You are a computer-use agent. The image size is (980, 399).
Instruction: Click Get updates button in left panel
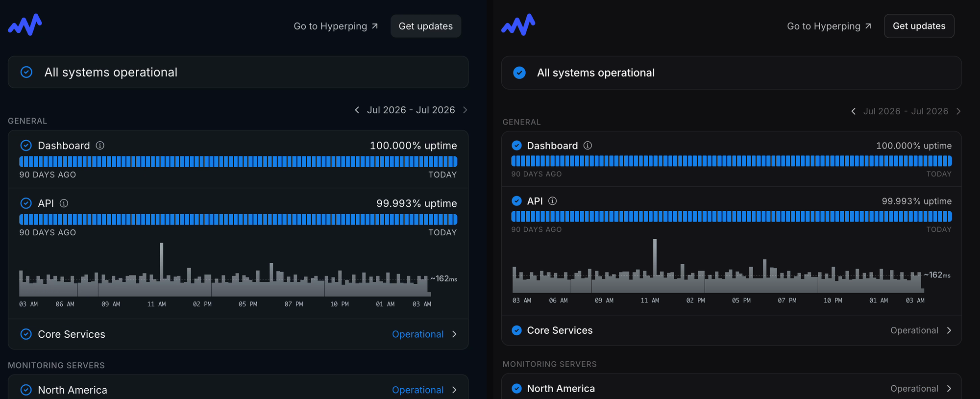click(x=426, y=26)
